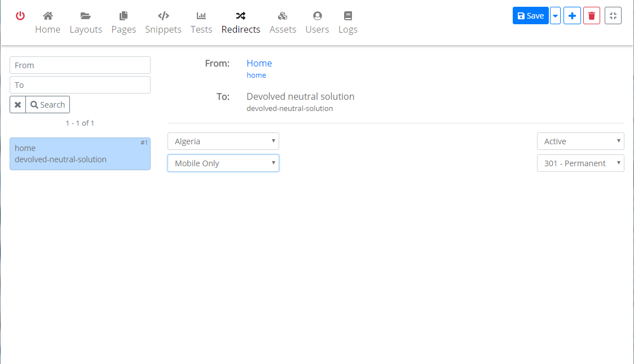
Task: Go to the Layouts folder icon
Action: pos(86,16)
